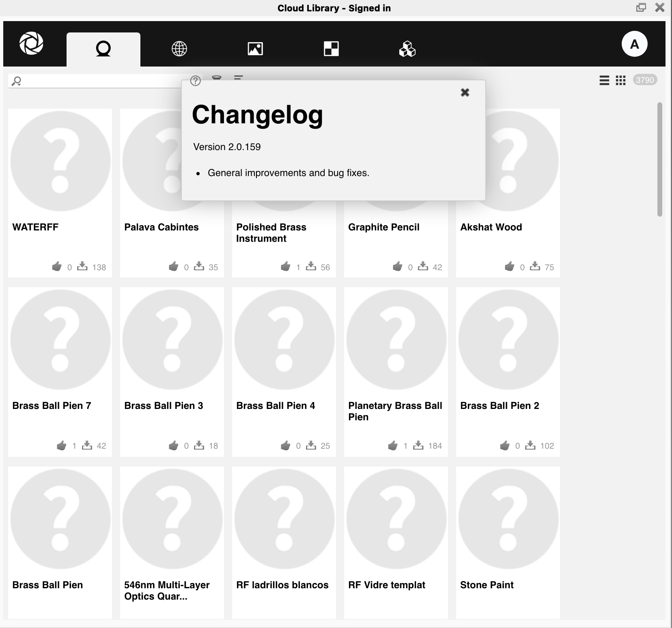
Task: Download the Graphite Pencil material
Action: (423, 266)
